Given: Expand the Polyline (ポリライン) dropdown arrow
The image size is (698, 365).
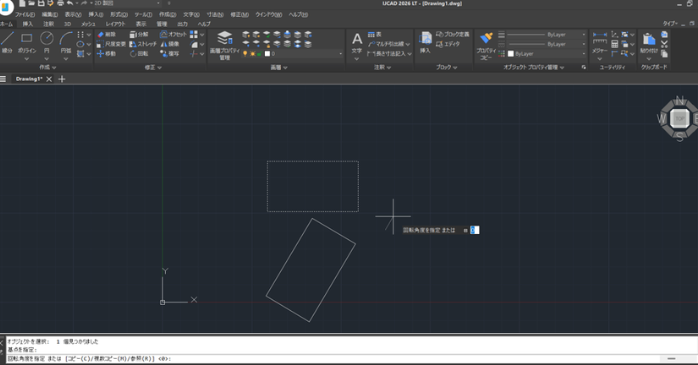Looking at the screenshot, I should 27,58.
